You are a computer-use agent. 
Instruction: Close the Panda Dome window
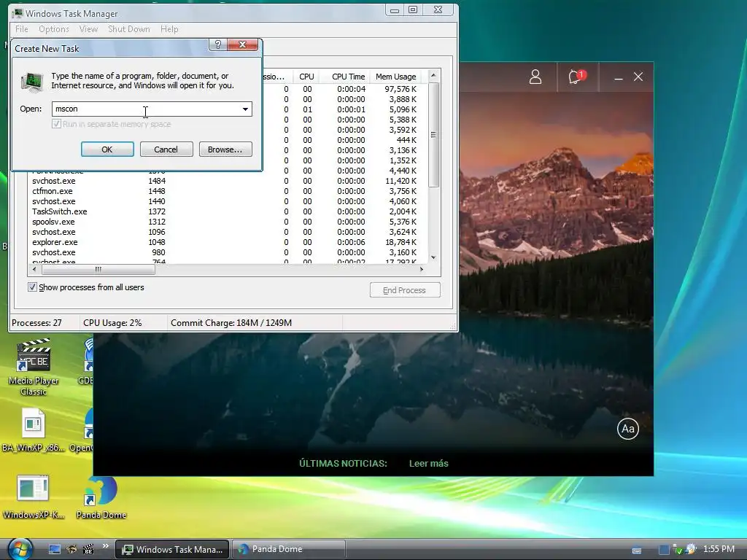[x=638, y=77]
